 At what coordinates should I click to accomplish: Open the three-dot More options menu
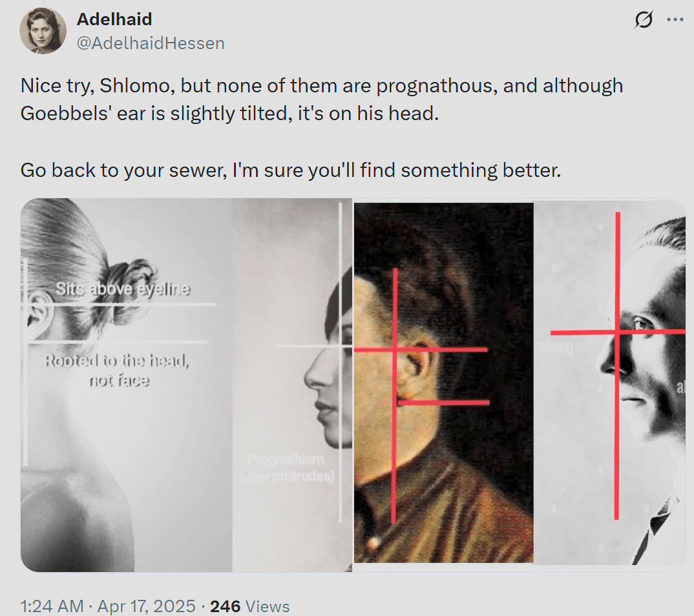675,19
